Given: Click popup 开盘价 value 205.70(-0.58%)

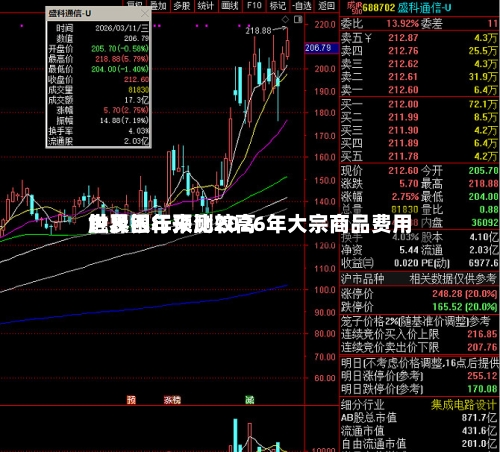Looking at the screenshot, I should (120, 49).
